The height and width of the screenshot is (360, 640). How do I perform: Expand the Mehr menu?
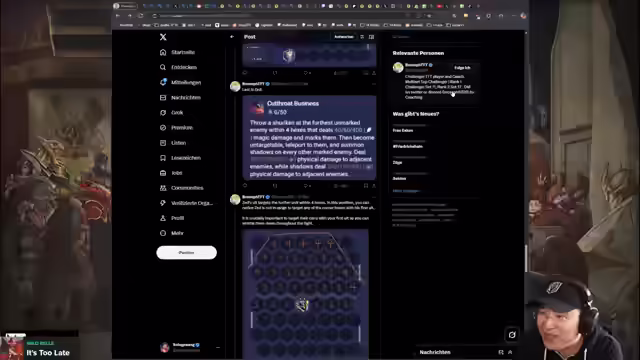tap(172, 233)
